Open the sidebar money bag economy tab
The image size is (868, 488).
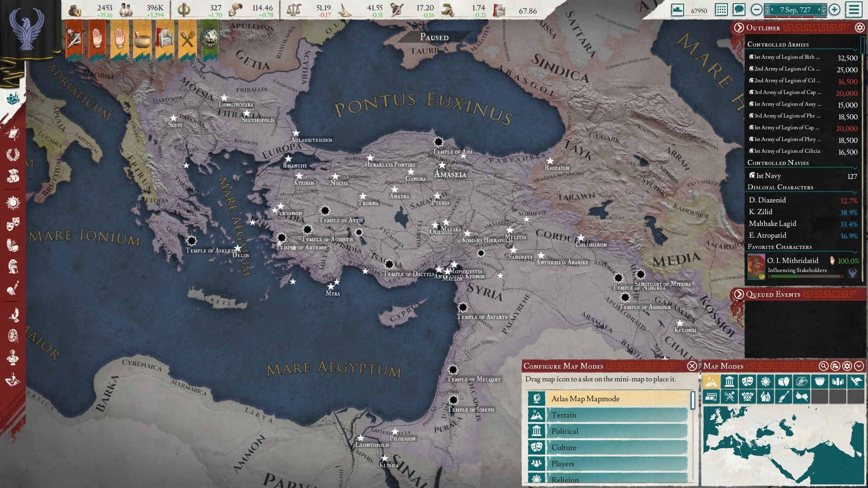coord(13,176)
